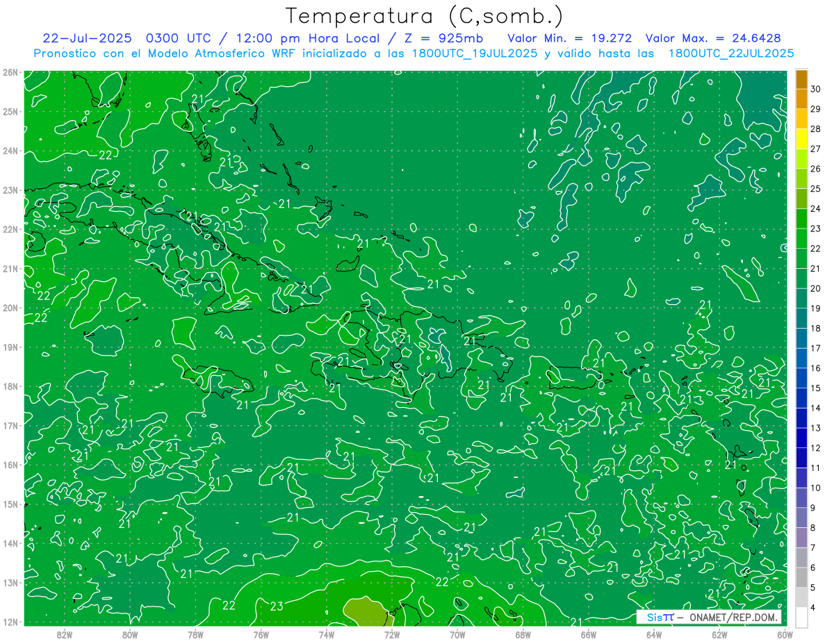Click "Pronóstico con el Modelo Atmosferico WRF" text
834x644 pixels.
click(x=165, y=53)
